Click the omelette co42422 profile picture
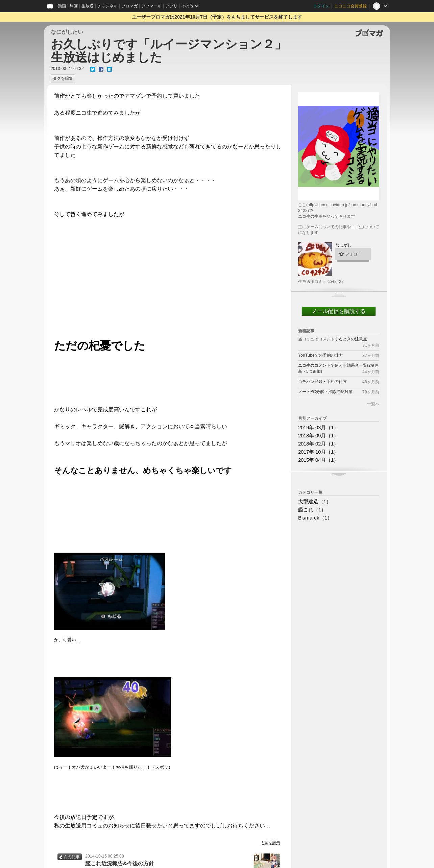This screenshot has height=868, width=434. pos(315,259)
